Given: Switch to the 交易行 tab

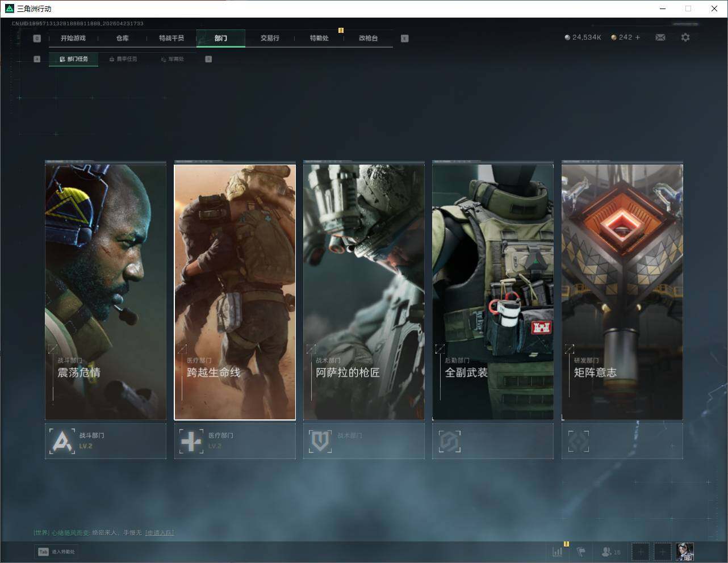Looking at the screenshot, I should 270,38.
